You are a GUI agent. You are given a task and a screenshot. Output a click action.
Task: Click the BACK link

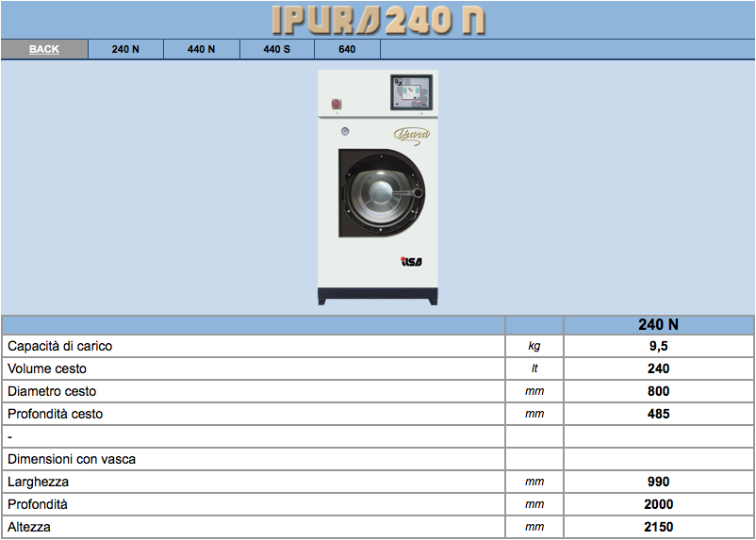44,49
